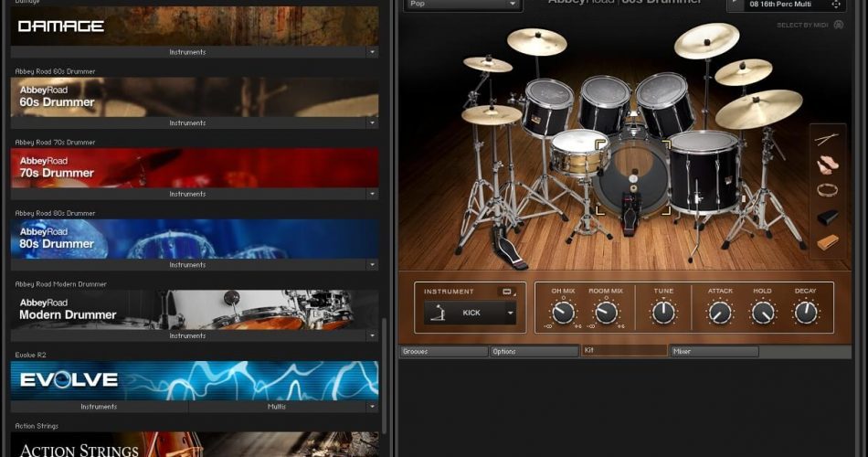Image resolution: width=868 pixels, height=457 pixels.
Task: Click the Abbey Road 70s Drummer banner
Action: tap(195, 168)
